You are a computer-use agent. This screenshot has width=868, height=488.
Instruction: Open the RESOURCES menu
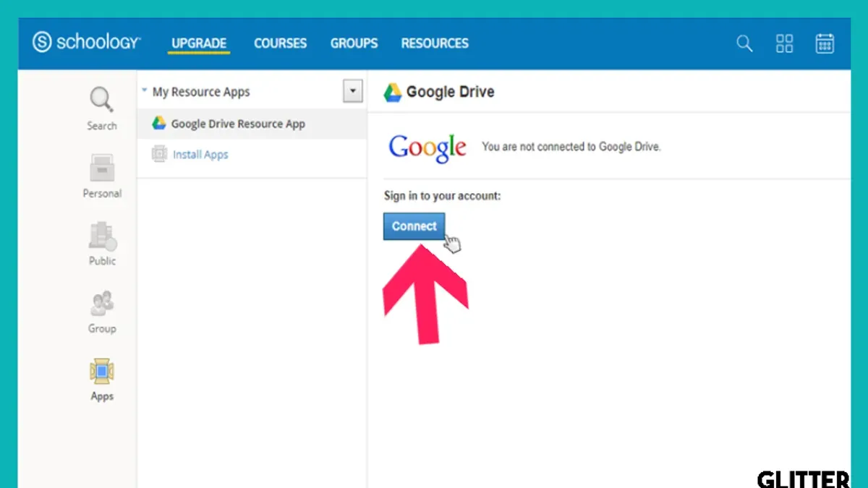tap(435, 43)
